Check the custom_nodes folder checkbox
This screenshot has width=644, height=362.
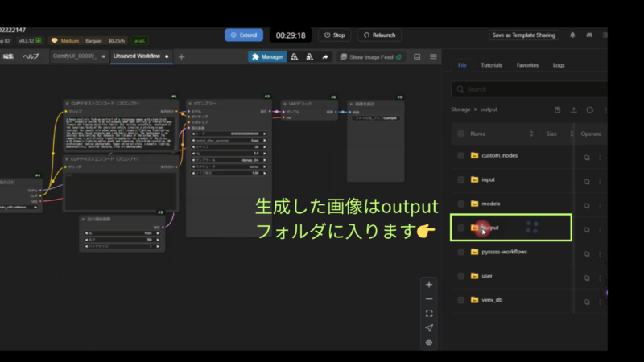point(460,155)
